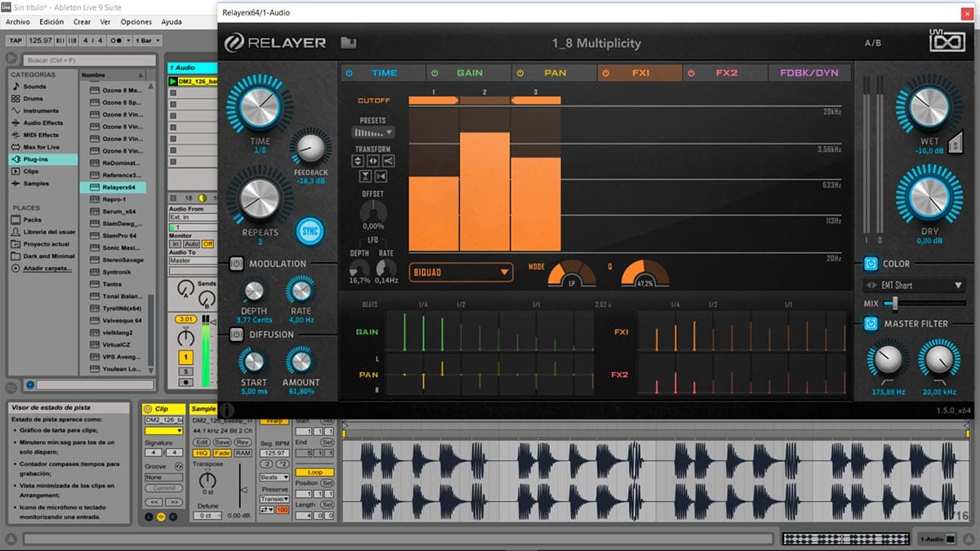Toggle the Diffusion power button
The image size is (980, 551).
(x=236, y=334)
